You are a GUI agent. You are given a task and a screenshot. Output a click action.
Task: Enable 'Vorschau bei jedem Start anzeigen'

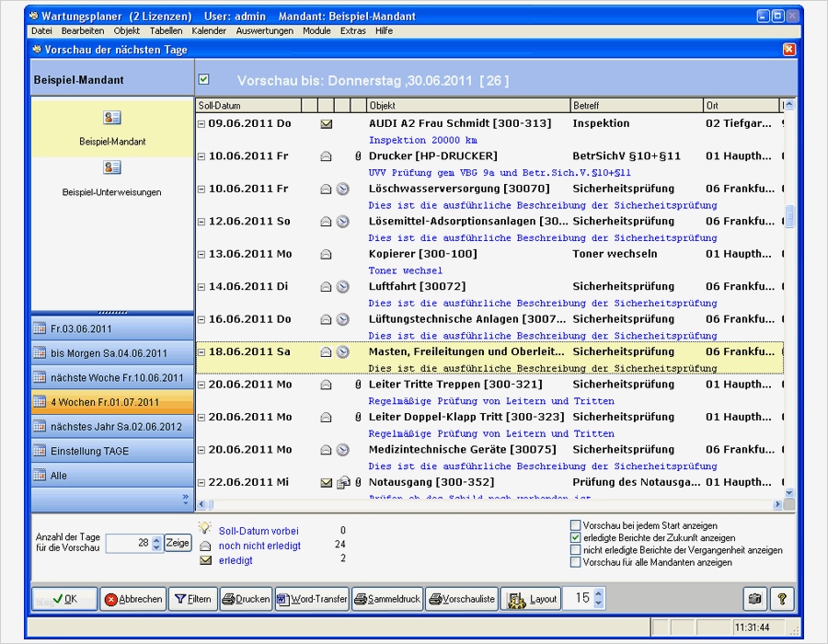pos(575,526)
